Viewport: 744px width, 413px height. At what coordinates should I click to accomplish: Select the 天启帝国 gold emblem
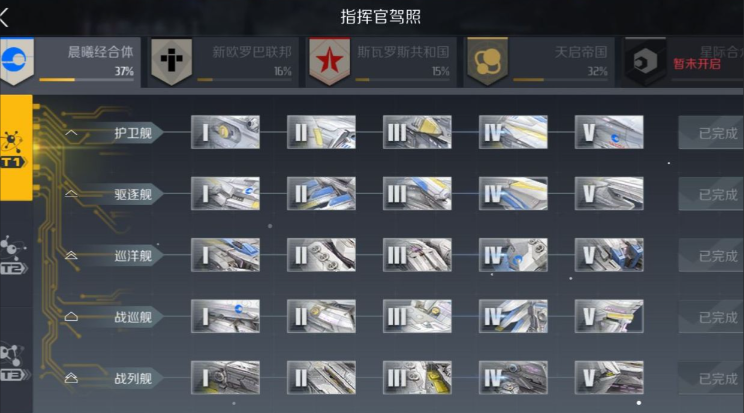[487, 62]
